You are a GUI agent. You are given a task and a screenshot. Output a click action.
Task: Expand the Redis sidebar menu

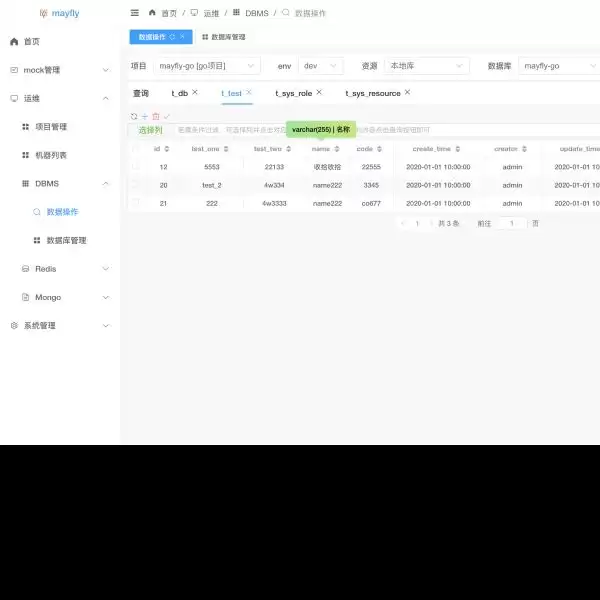[x=106, y=269]
